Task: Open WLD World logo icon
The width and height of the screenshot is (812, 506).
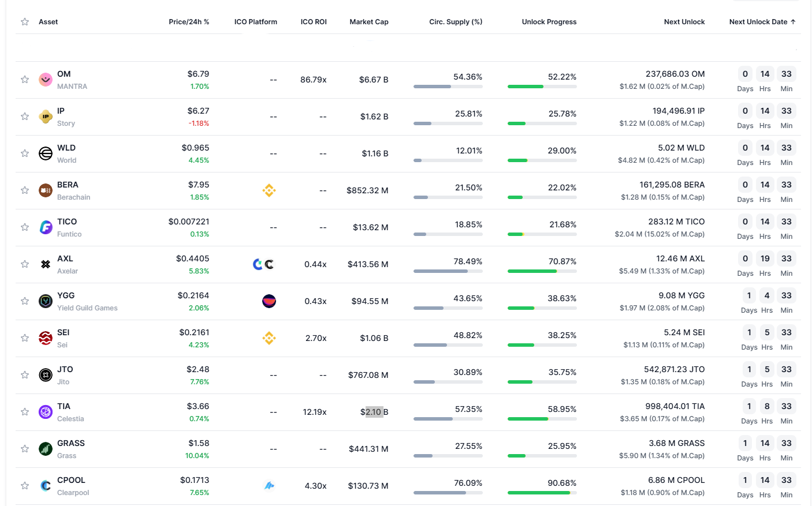Action: [x=46, y=153]
